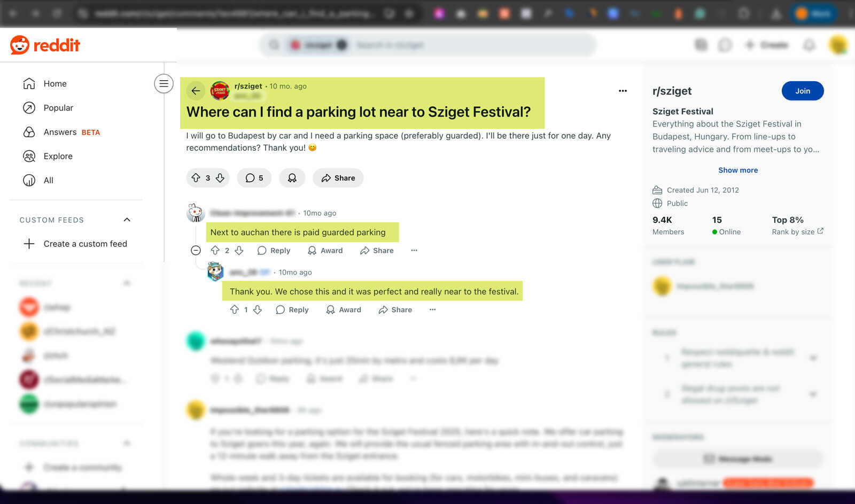This screenshot has width=855, height=504.
Task: Collapse the Communities section in sidebar
Action: (127, 443)
